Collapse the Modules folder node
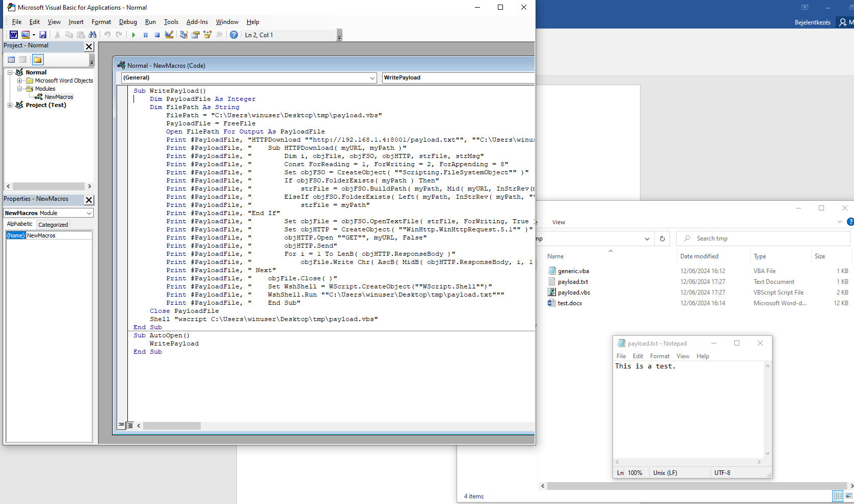854x504 pixels. (x=19, y=89)
